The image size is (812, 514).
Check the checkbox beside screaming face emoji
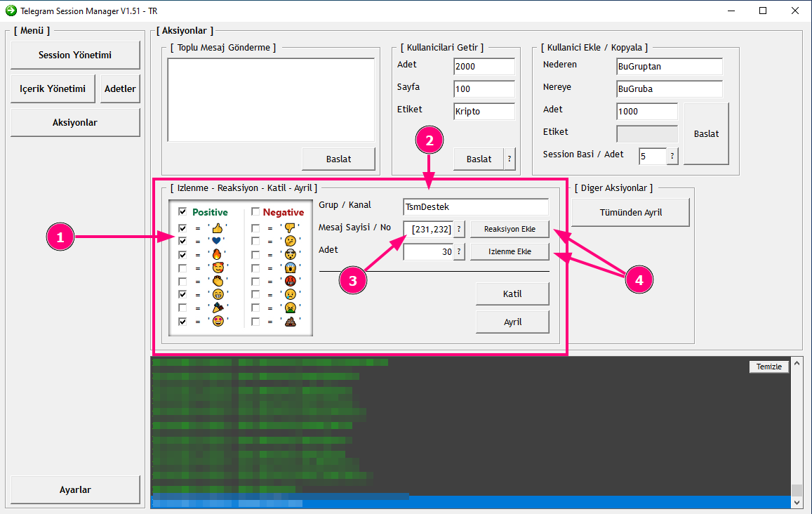(x=255, y=268)
